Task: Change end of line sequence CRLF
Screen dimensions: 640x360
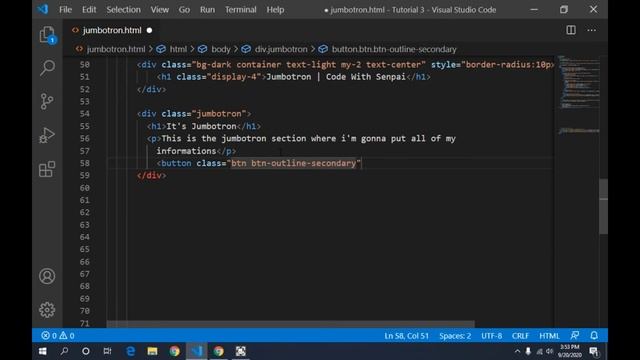Action: point(520,336)
